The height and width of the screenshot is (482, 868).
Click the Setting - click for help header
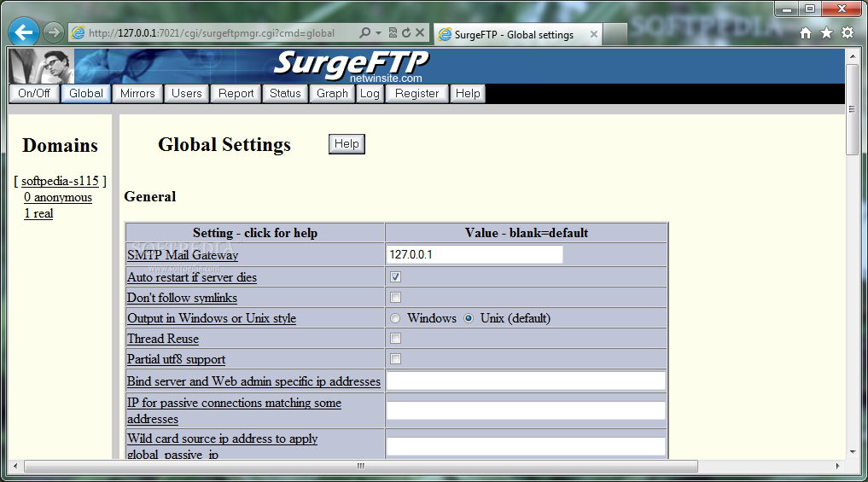pos(255,233)
